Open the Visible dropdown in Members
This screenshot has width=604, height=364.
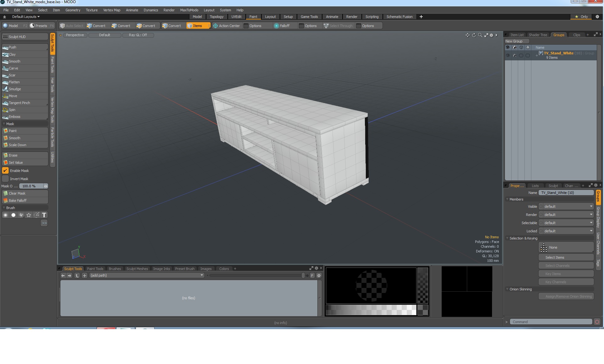[x=567, y=207]
